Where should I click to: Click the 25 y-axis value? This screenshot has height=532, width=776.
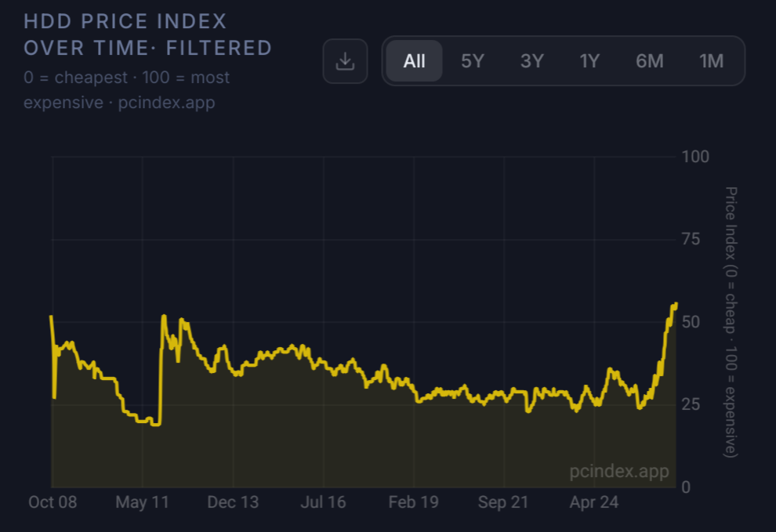tap(691, 405)
